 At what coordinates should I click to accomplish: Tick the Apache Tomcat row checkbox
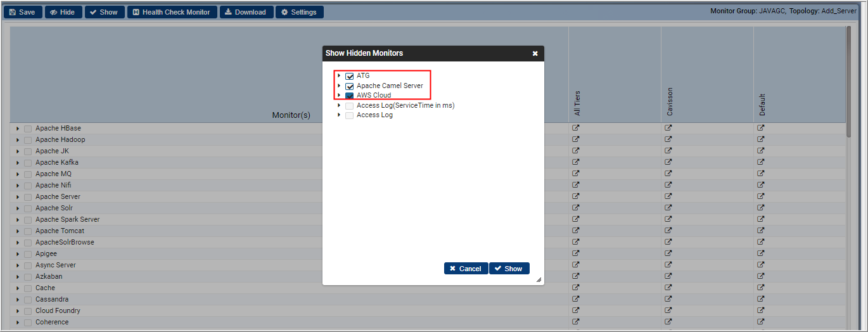[27, 231]
